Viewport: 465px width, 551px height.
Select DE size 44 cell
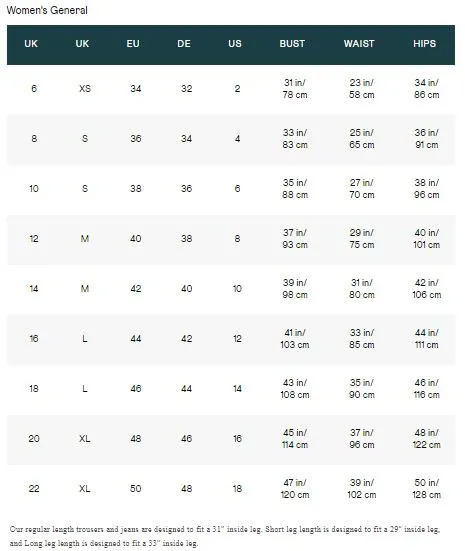tap(186, 389)
